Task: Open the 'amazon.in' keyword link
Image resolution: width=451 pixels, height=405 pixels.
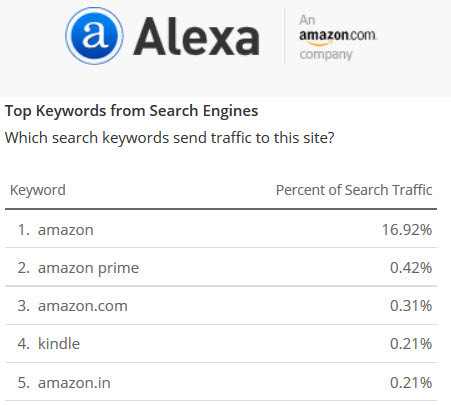Action: point(74,383)
